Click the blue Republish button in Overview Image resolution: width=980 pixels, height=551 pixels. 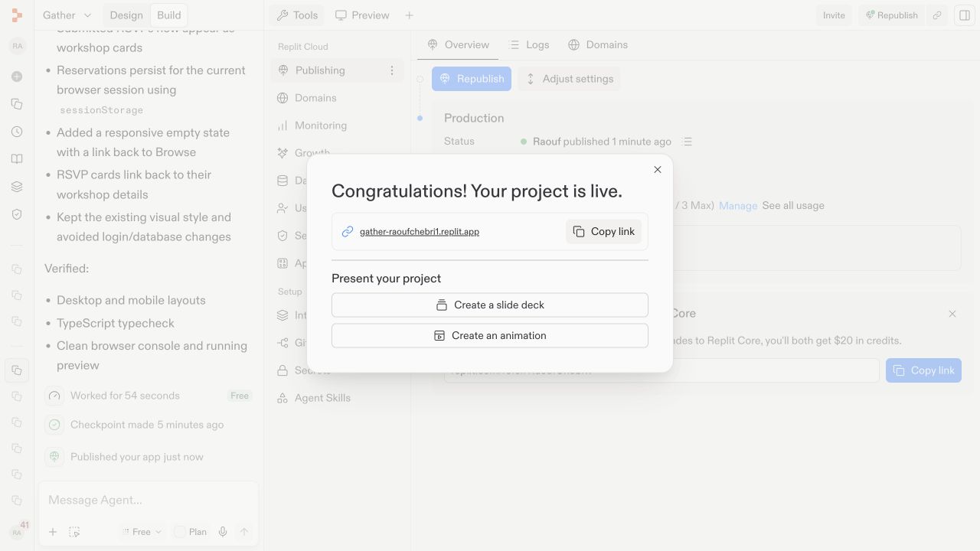pyautogui.click(x=472, y=79)
